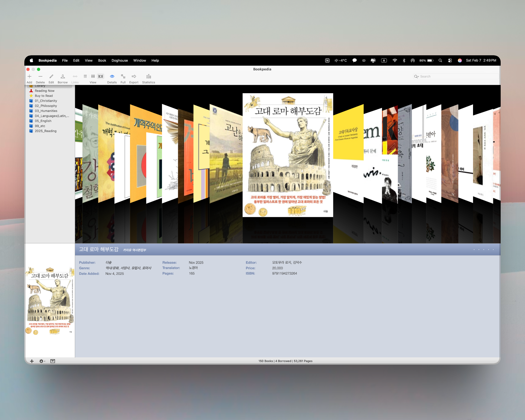Enter Full screen mode from the toolbar
Viewport: 525px width, 420px height.
123,77
